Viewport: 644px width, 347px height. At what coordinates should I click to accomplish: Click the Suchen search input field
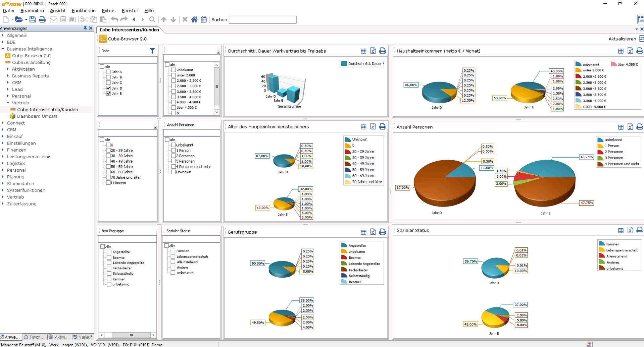coord(262,20)
